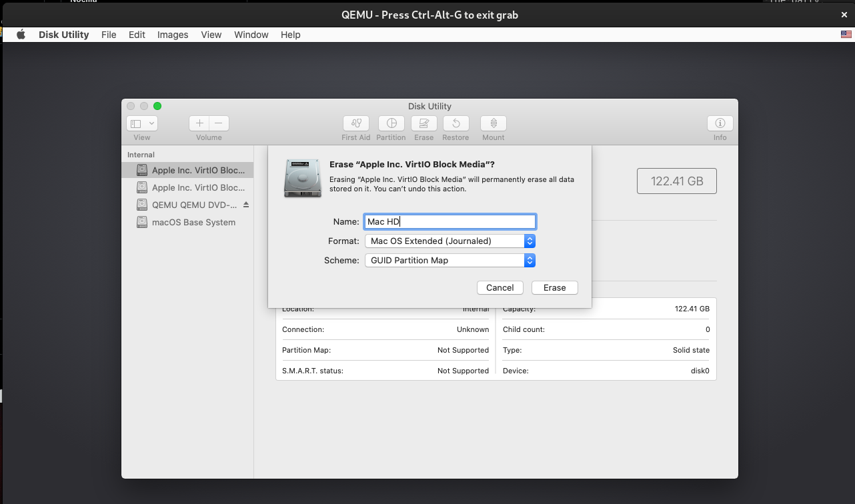Open the Images menu

point(173,35)
